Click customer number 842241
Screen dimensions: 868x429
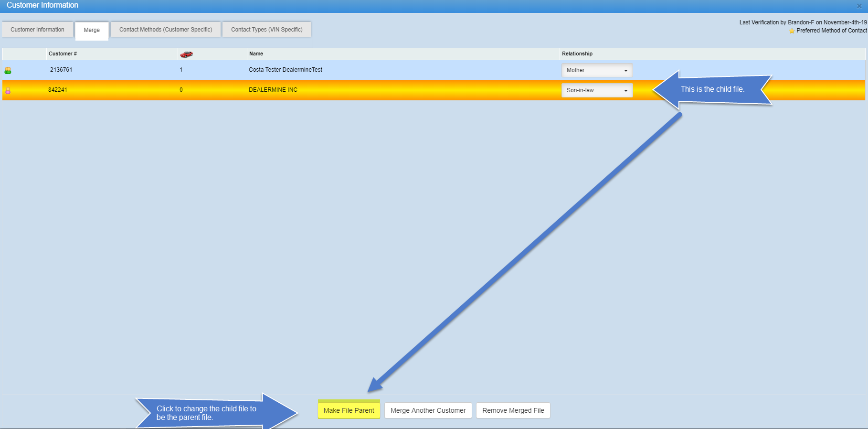58,90
